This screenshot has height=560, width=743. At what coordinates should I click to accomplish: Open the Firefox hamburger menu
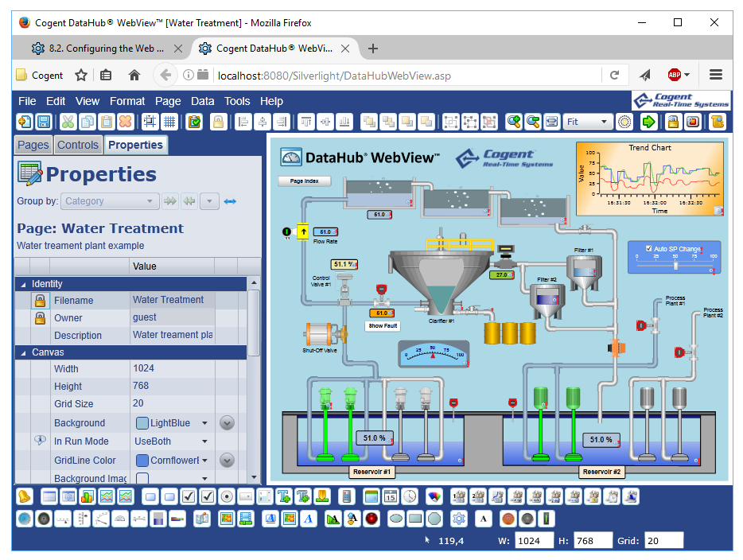coord(715,75)
